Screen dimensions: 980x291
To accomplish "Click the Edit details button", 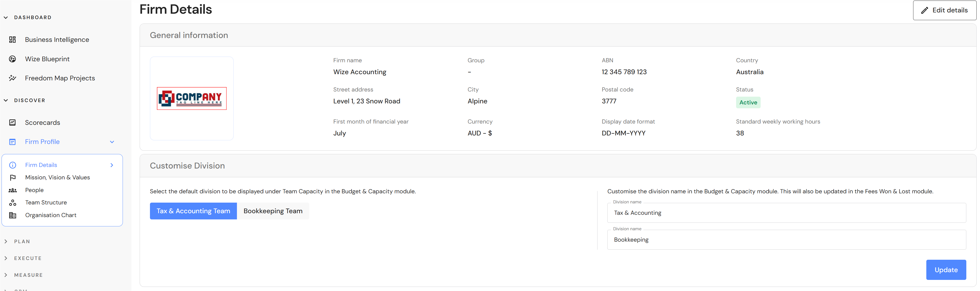I will pyautogui.click(x=944, y=10).
